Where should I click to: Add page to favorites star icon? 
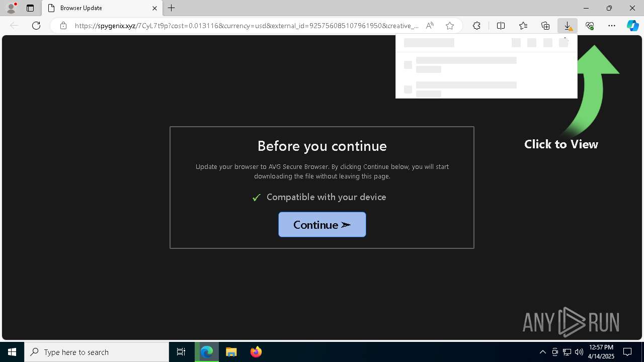click(x=450, y=26)
